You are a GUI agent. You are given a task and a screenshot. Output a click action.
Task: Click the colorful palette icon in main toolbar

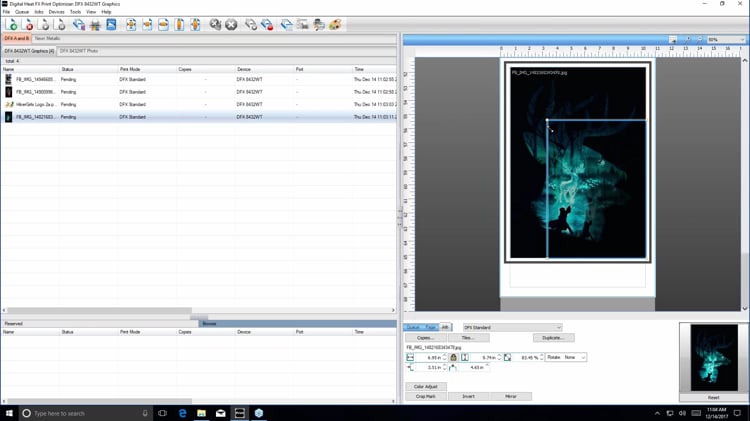(335, 24)
